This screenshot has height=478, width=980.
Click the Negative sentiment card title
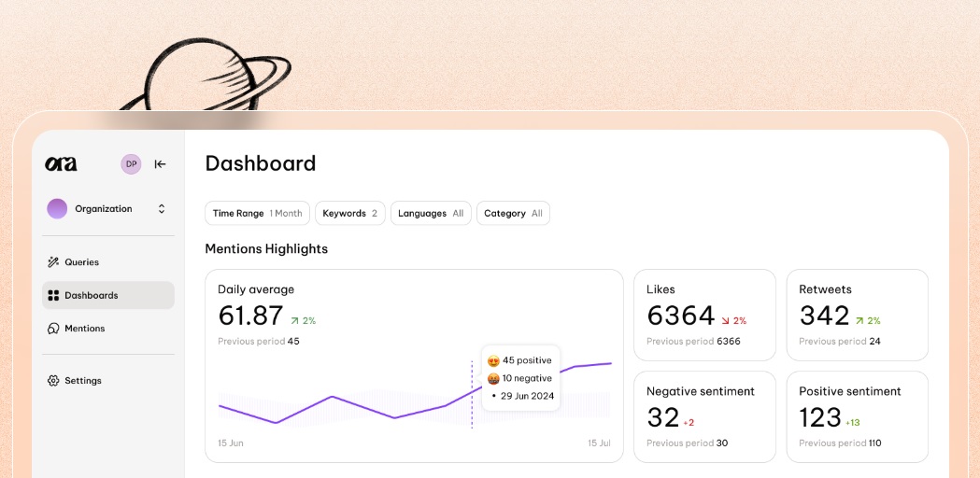[x=701, y=391]
